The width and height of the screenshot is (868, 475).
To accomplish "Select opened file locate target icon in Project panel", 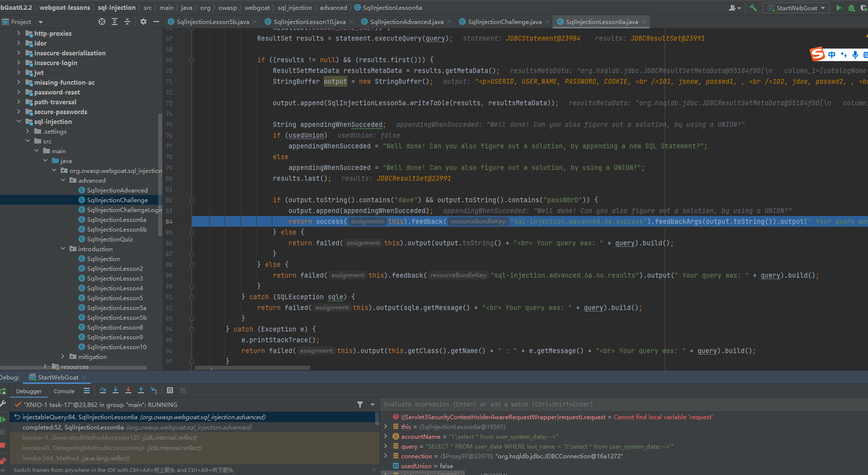I will pyautogui.click(x=102, y=22).
